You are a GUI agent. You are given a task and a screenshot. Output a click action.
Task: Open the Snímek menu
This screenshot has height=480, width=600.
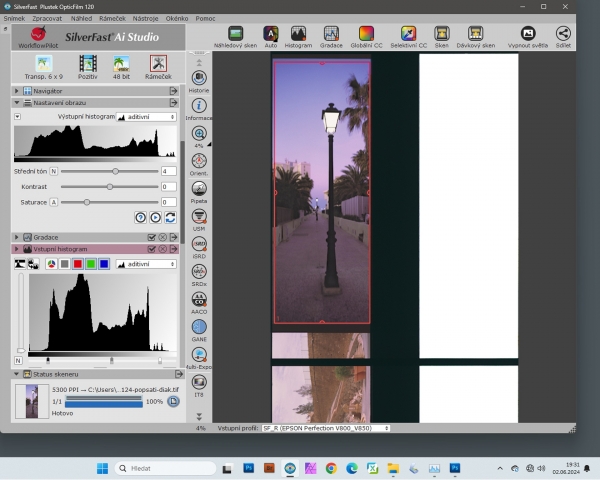(14, 18)
